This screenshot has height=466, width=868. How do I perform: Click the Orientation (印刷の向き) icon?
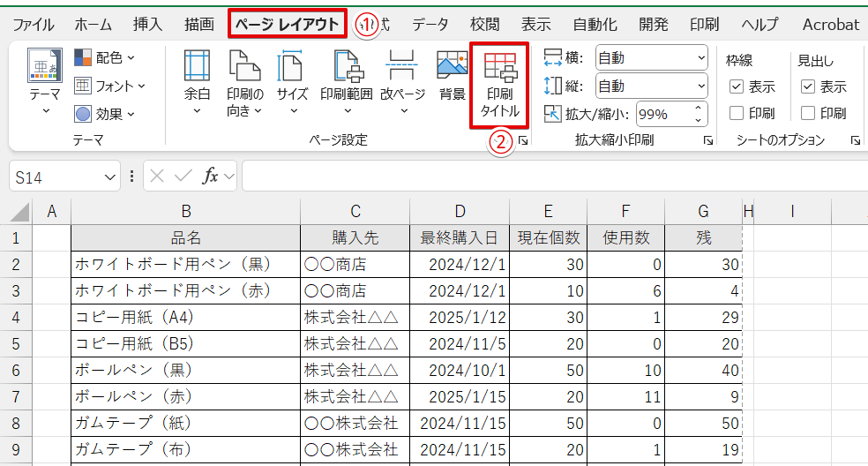244,66
